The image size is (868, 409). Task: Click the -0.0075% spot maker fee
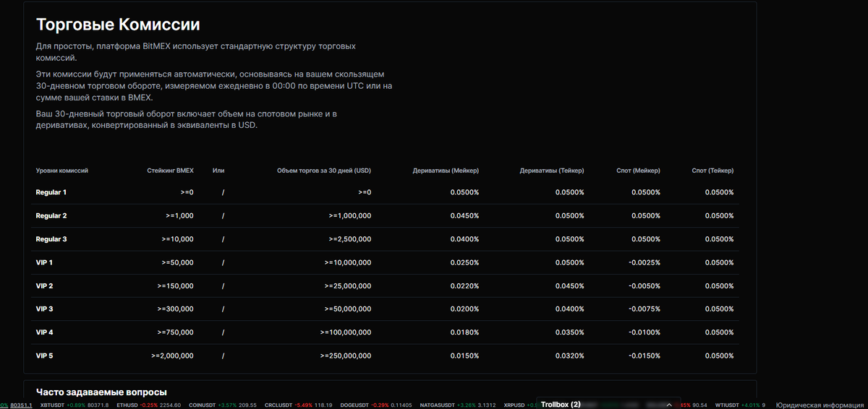coord(644,309)
